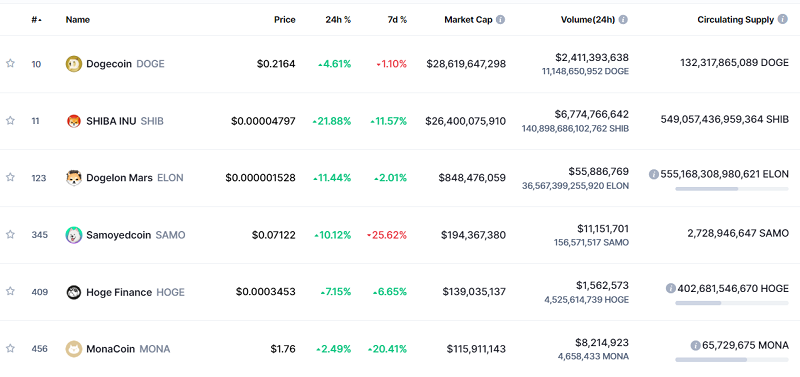Star SHIBA INU for watchlist
The height and width of the screenshot is (377, 800).
coord(10,121)
